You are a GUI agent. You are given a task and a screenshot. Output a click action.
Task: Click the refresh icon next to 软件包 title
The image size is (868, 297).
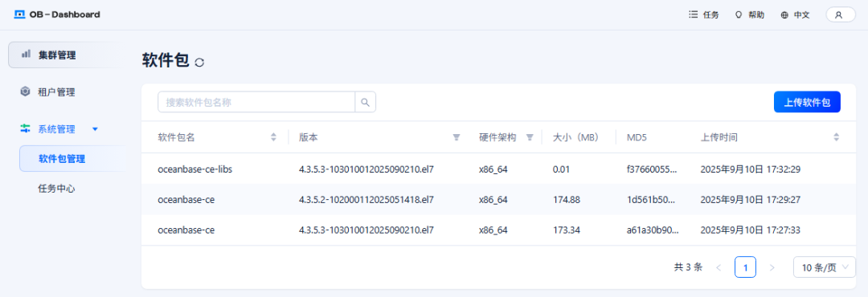pyautogui.click(x=200, y=63)
